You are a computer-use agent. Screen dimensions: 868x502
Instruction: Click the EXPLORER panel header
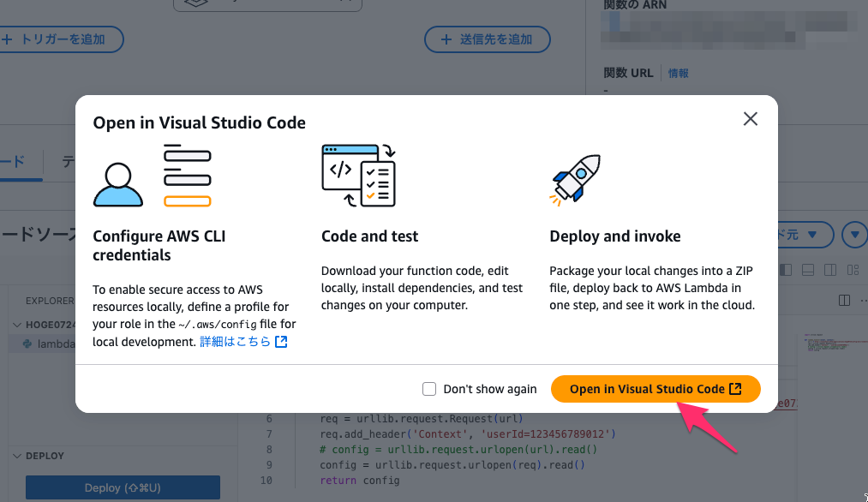(x=49, y=301)
